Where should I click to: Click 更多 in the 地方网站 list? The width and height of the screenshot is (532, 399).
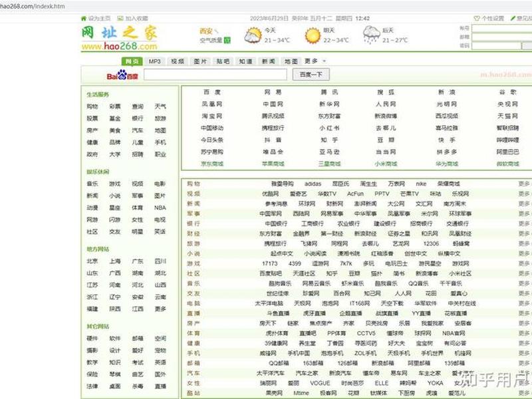pyautogui.click(x=160, y=309)
